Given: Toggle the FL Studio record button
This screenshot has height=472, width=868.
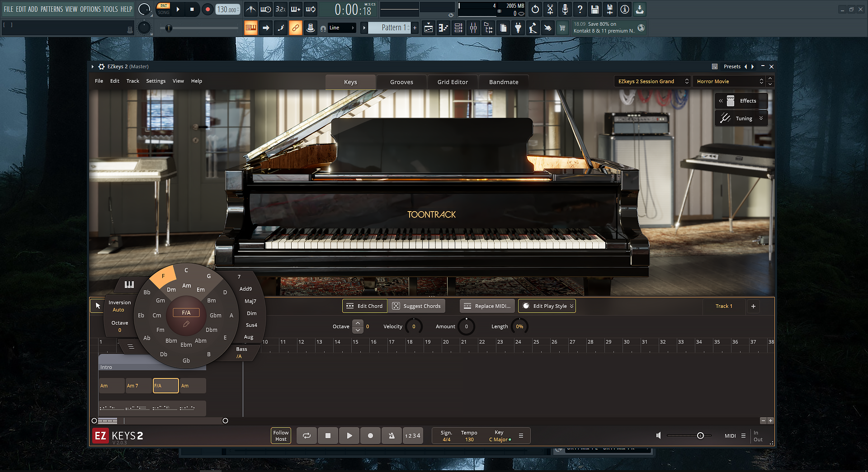Looking at the screenshot, I should click(208, 9).
